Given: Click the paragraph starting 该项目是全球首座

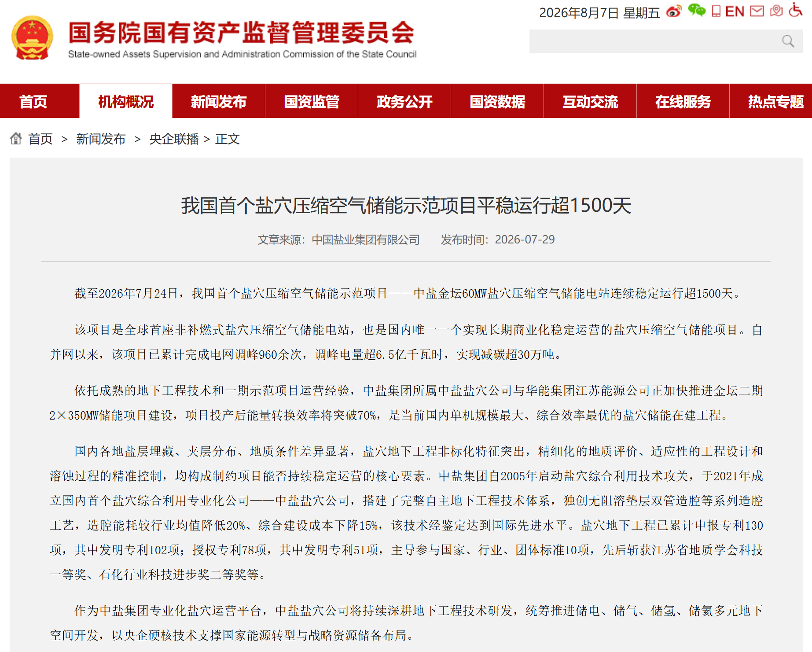Looking at the screenshot, I should tap(406, 342).
